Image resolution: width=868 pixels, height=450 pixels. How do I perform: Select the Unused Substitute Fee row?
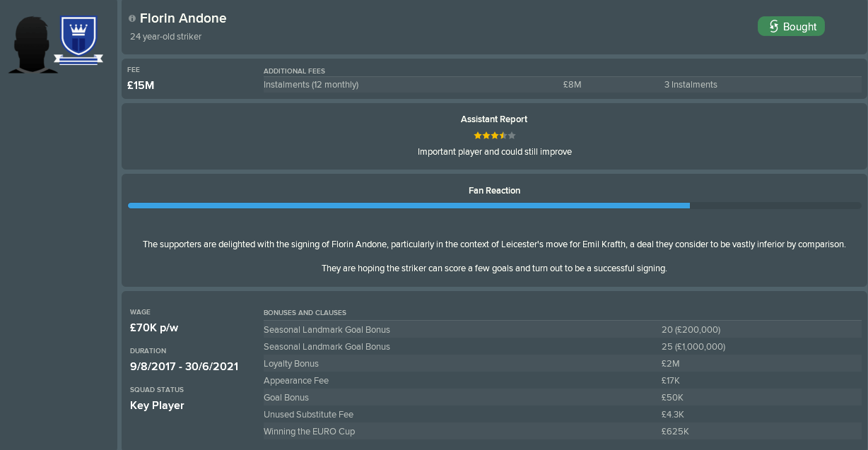point(563,415)
